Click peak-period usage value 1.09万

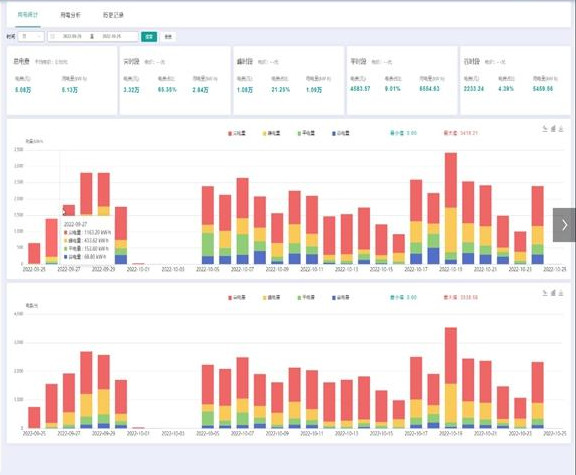click(x=314, y=90)
